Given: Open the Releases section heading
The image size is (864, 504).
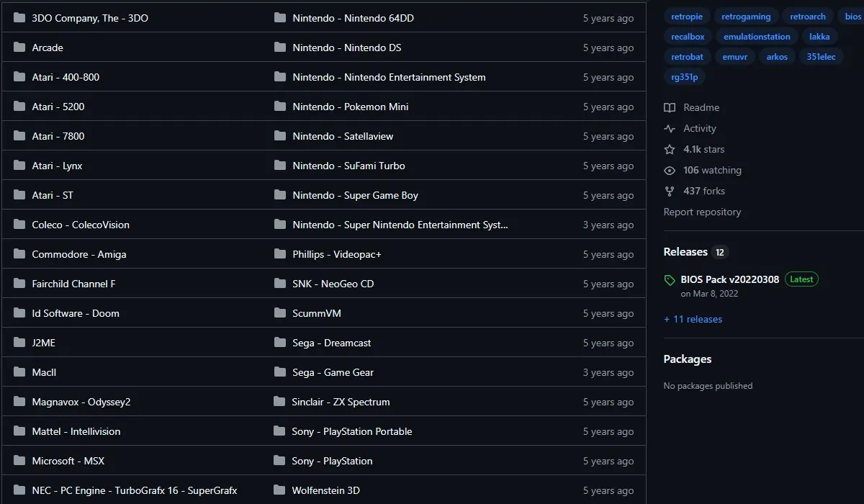Looking at the screenshot, I should pos(685,252).
